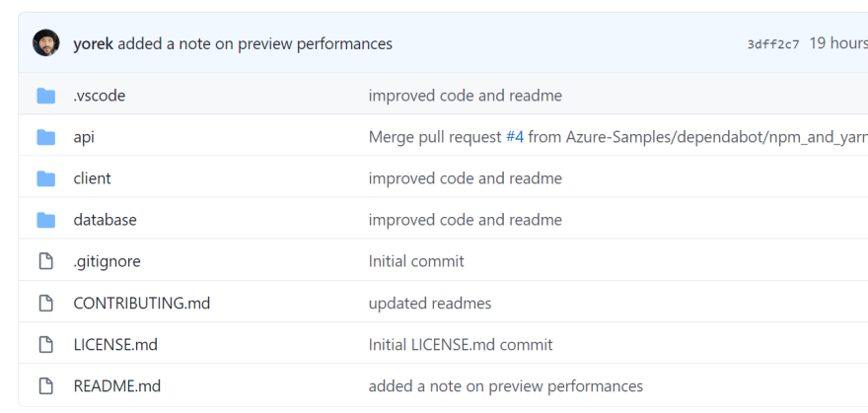Open the 'Initial commit' message for .gitignore
868x413 pixels.
coord(416,261)
